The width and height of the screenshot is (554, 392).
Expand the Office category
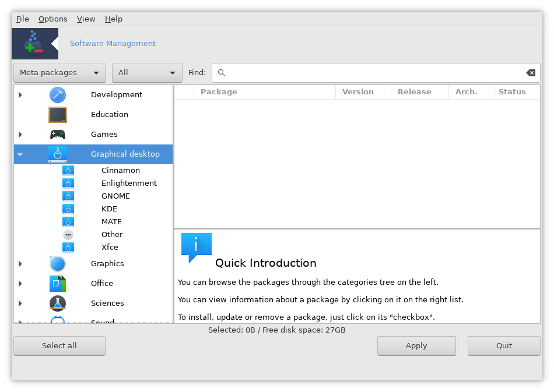tap(20, 283)
